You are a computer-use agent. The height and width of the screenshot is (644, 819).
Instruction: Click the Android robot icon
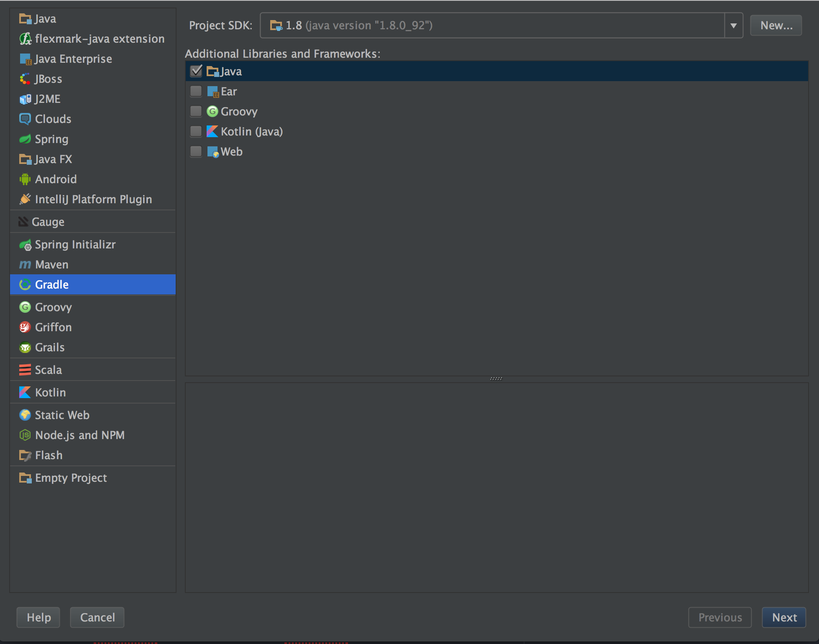[x=25, y=179]
